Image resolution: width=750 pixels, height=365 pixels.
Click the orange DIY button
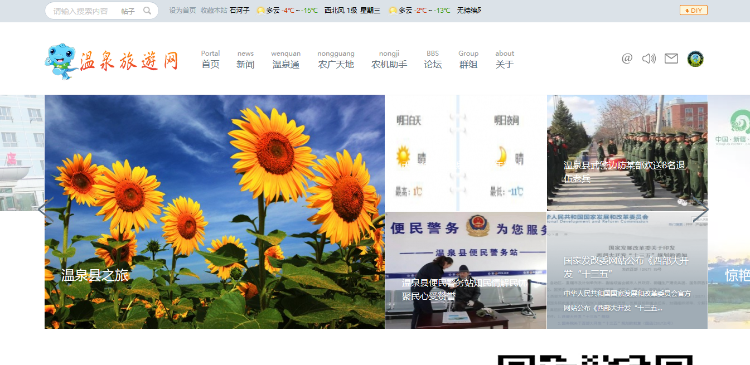click(694, 10)
